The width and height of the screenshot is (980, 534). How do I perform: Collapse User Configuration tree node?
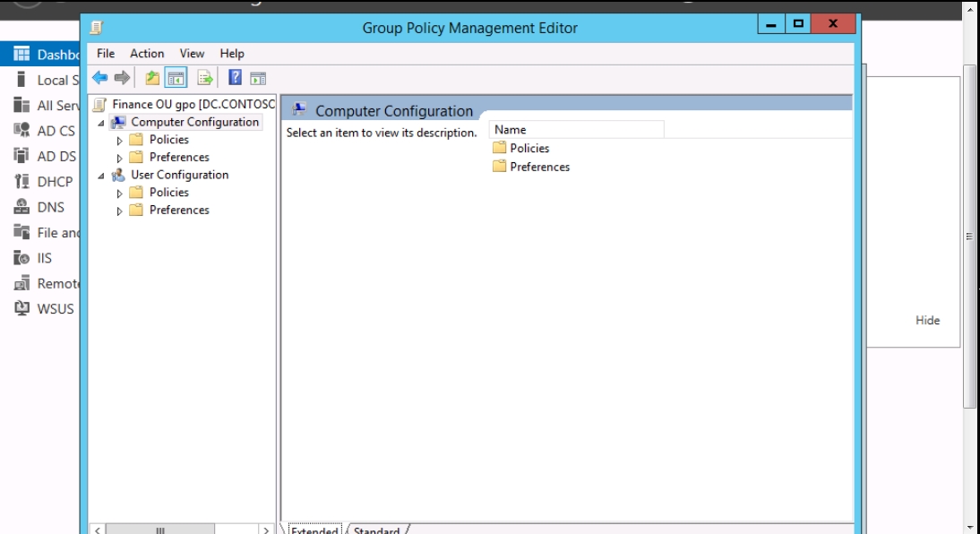coord(101,177)
